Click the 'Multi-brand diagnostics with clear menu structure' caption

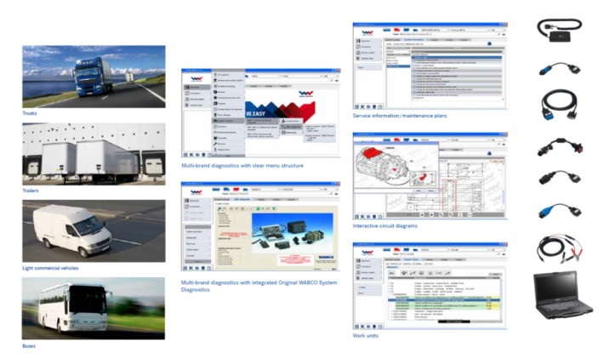click(242, 166)
